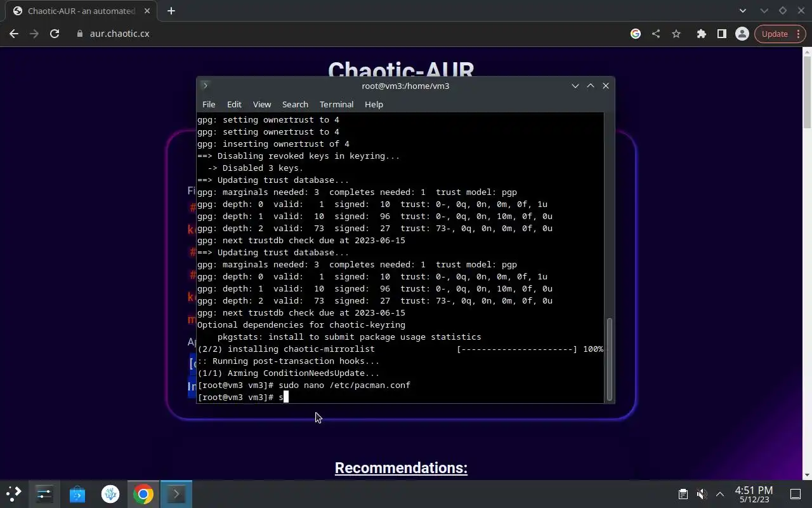Click the terminal vertical scrollbar
This screenshot has width=812, height=508.
click(x=610, y=359)
